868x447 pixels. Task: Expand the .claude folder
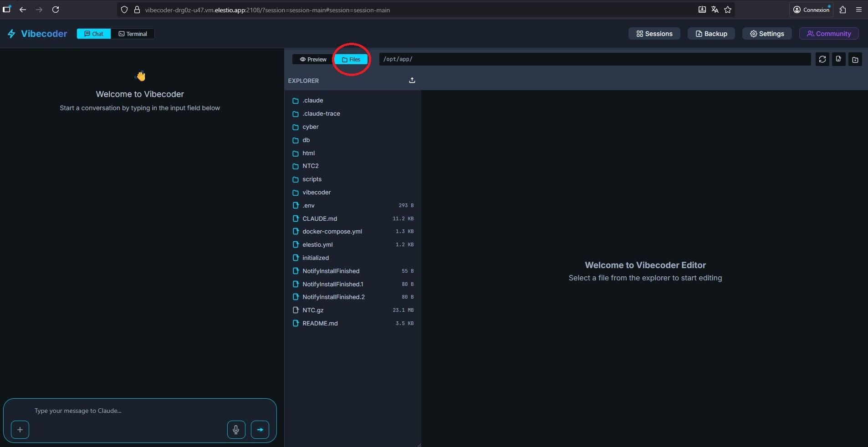[x=312, y=101]
